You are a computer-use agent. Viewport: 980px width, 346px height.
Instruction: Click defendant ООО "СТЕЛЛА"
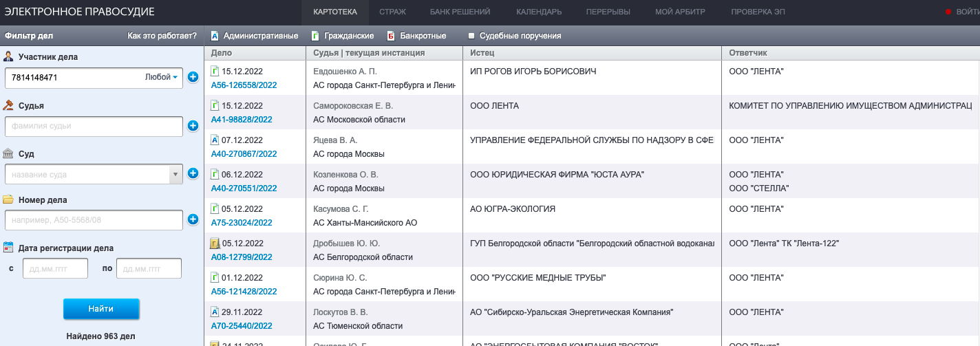(759, 188)
